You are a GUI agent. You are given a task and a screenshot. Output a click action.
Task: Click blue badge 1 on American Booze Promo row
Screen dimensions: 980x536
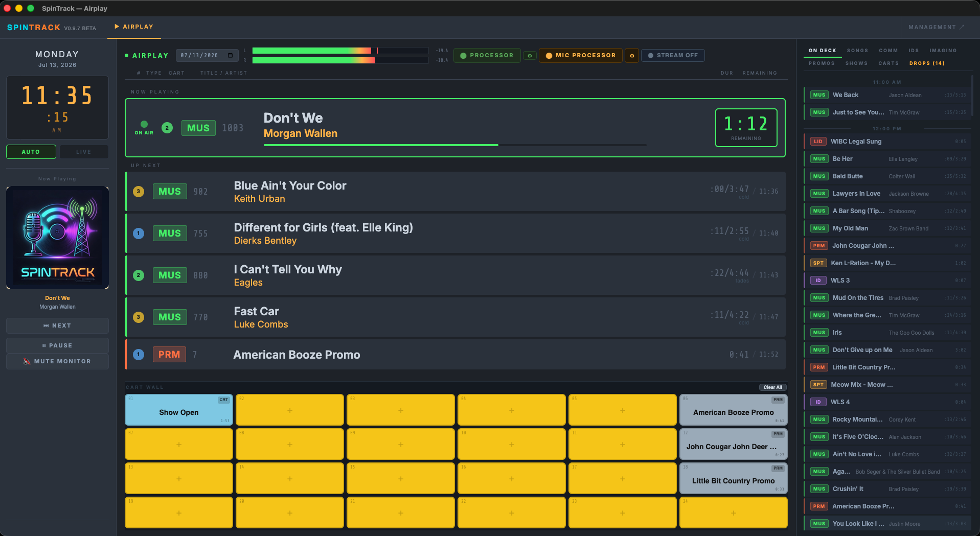pyautogui.click(x=139, y=355)
